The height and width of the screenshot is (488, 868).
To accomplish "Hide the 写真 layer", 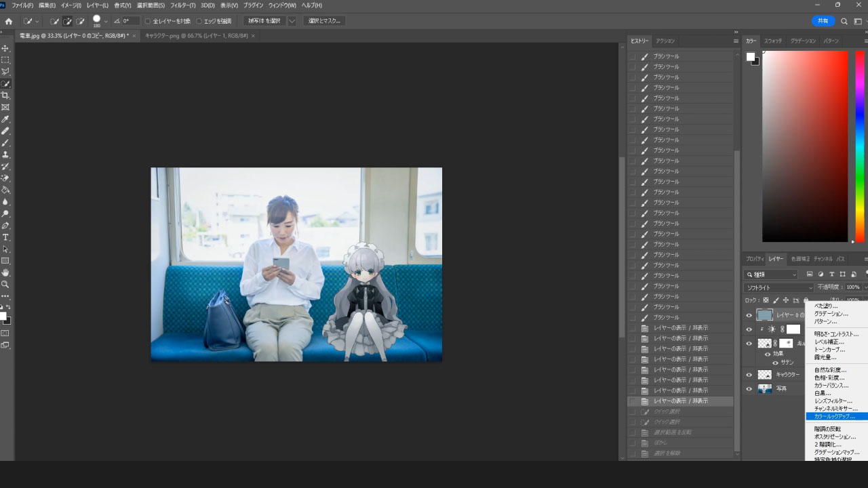I will coord(749,388).
